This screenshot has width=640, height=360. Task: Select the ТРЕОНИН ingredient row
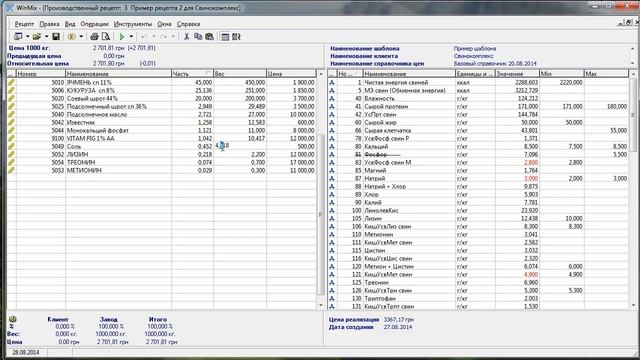tap(162, 162)
